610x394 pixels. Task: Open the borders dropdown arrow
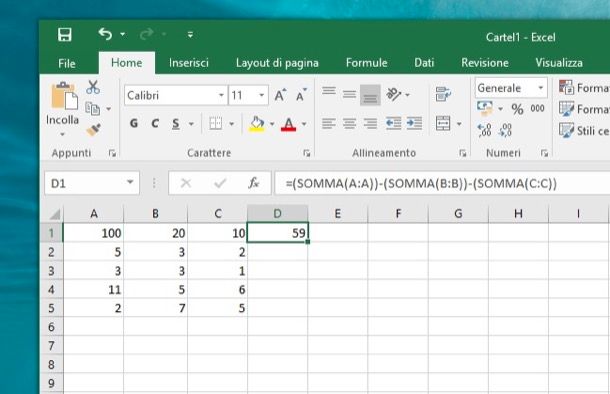pyautogui.click(x=231, y=124)
